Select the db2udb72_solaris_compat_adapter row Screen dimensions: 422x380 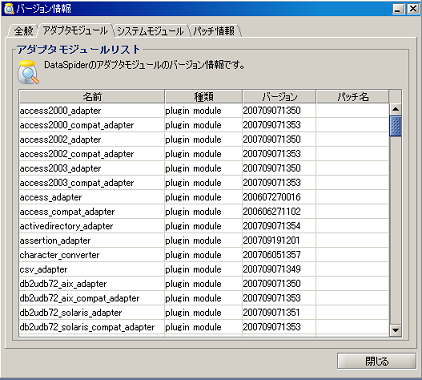tap(204, 327)
